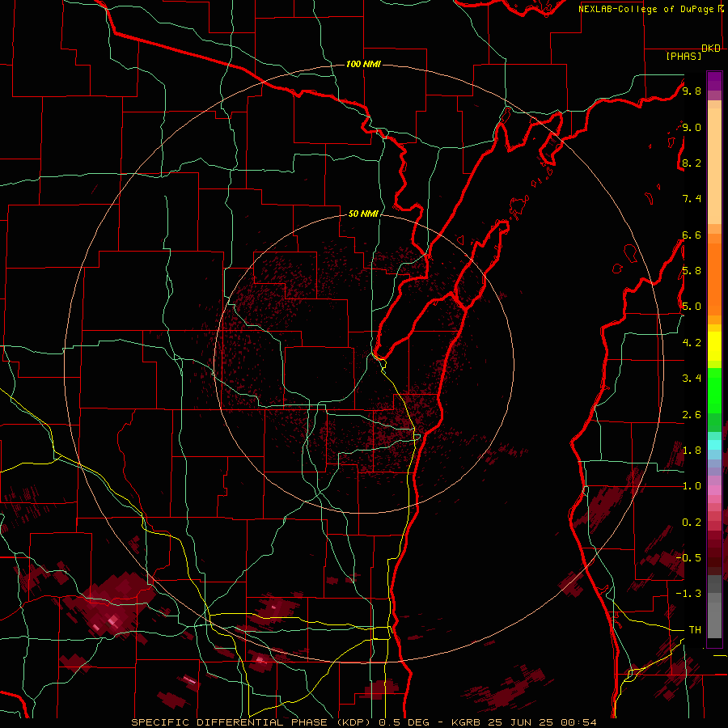Viewport: 728px width, 728px height.
Task: Click the 1.0 scale value
Action: coord(692,486)
